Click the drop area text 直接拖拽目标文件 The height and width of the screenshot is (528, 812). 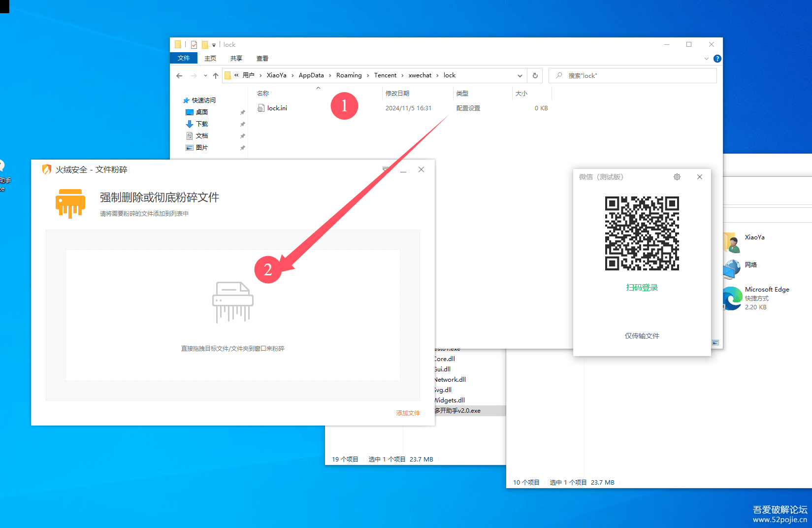tap(233, 349)
